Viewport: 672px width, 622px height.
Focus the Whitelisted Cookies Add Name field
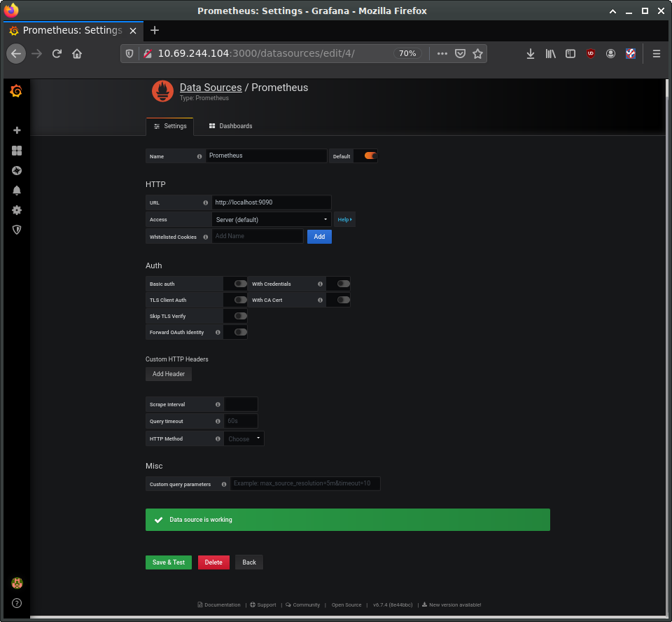(258, 236)
